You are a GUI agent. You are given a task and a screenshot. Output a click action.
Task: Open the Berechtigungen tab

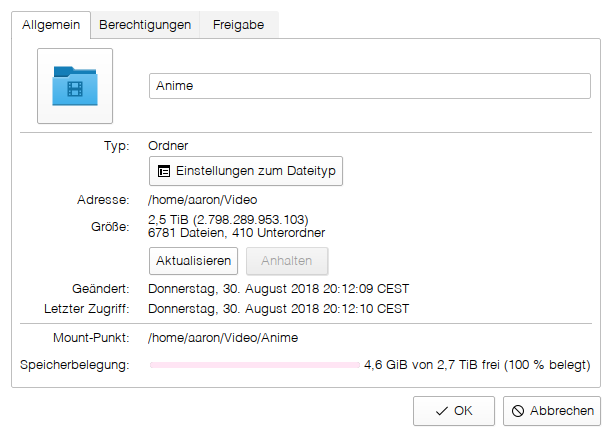(145, 25)
